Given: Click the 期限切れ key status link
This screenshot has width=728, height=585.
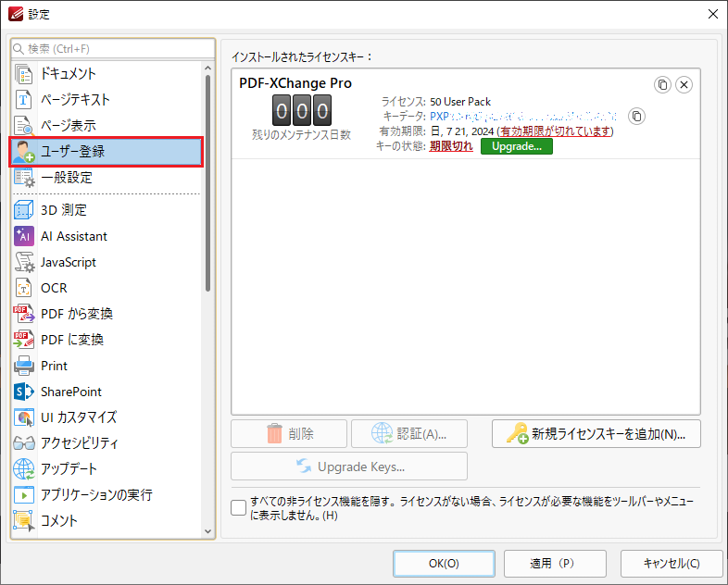Looking at the screenshot, I should pos(451,146).
